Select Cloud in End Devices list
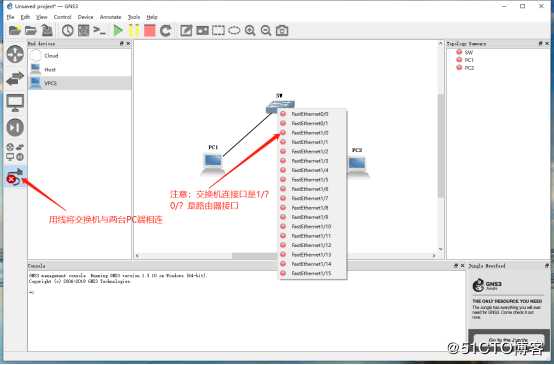 coord(79,56)
